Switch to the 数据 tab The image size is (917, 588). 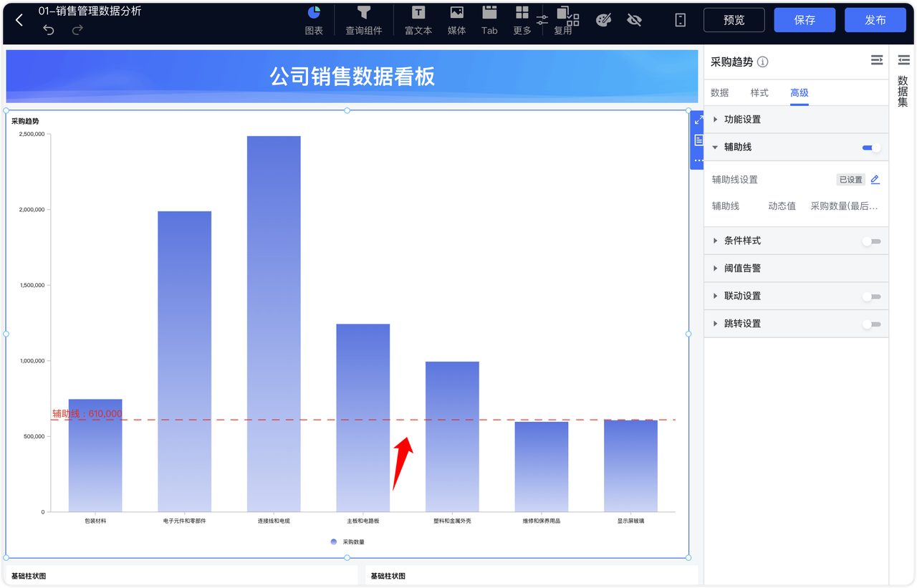click(719, 92)
